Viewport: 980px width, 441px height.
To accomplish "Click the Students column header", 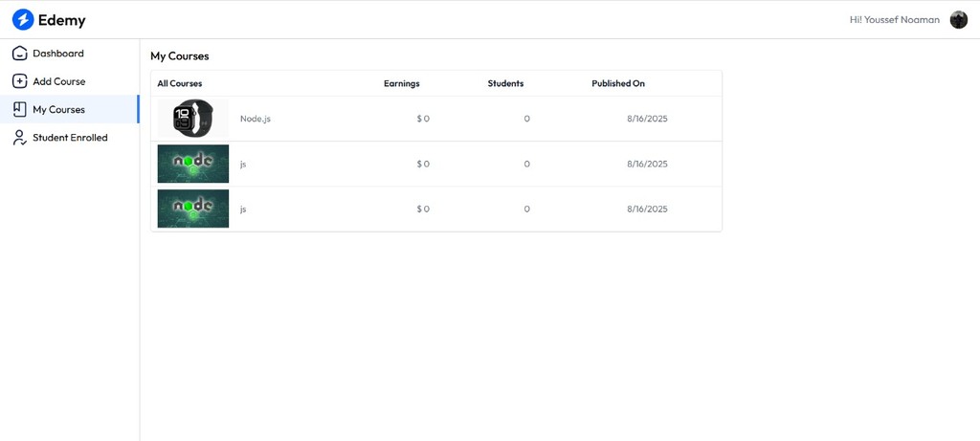I will (x=505, y=83).
